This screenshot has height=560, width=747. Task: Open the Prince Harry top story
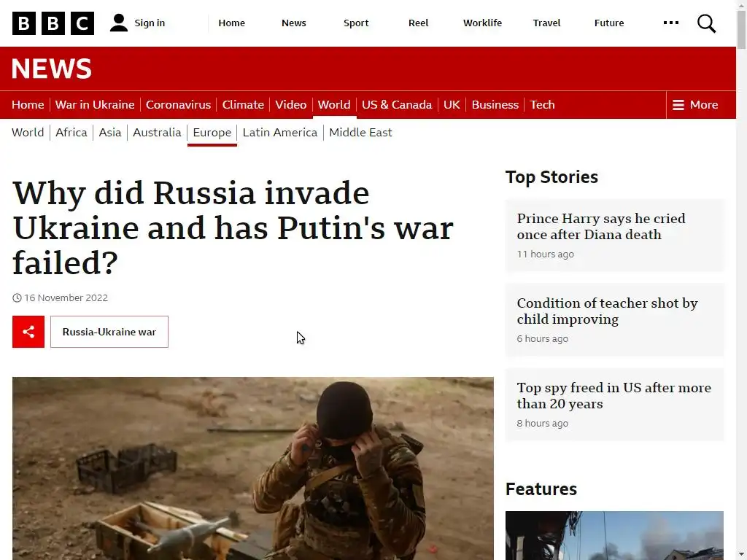click(601, 227)
